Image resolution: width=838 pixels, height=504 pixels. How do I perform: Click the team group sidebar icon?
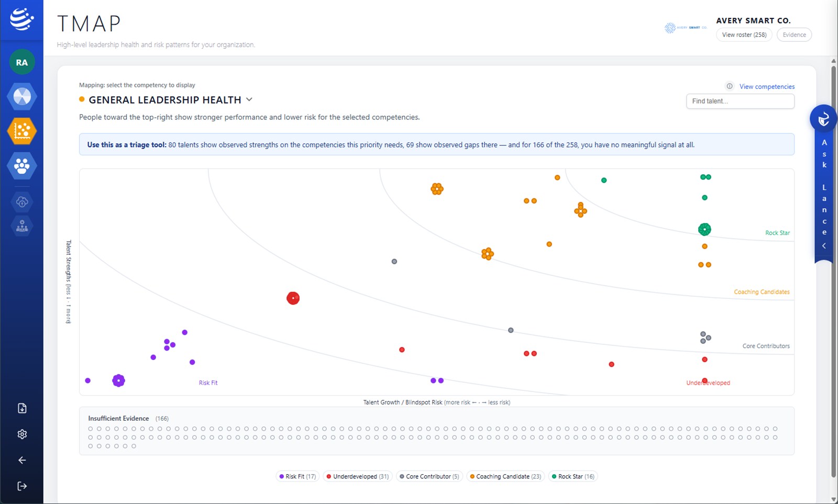click(x=22, y=226)
